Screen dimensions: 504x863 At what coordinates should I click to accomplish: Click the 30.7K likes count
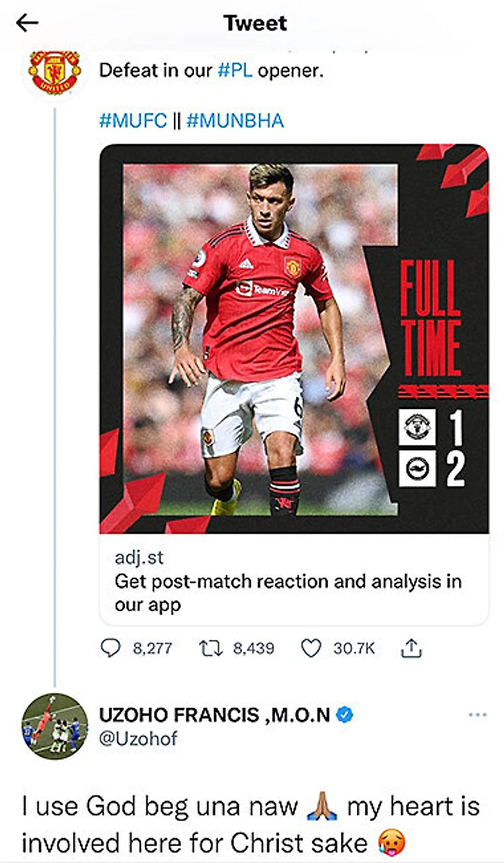click(353, 648)
